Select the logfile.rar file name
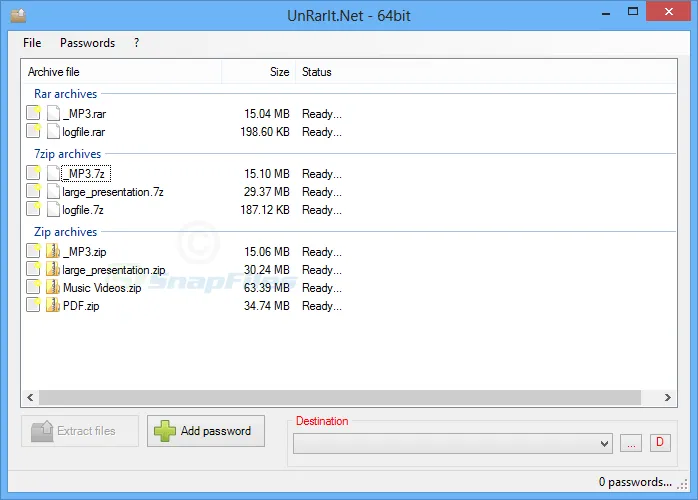Viewport: 698px width, 500px height. coord(84,132)
